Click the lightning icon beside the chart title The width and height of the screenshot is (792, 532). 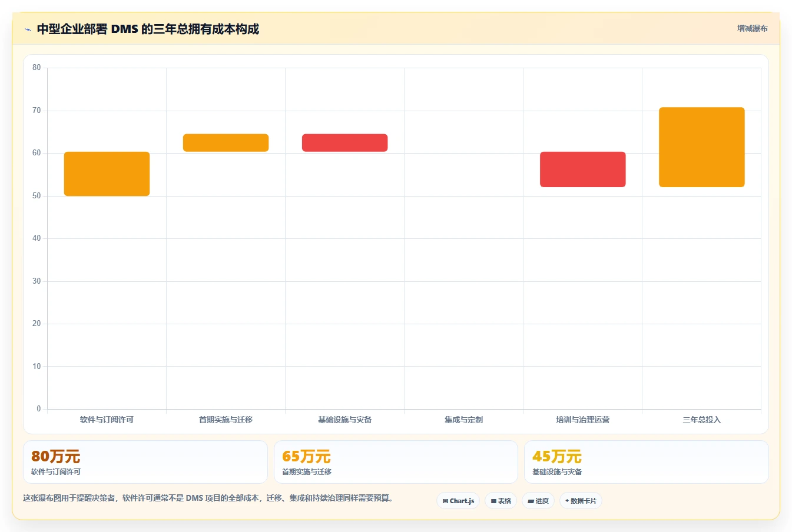[28, 29]
